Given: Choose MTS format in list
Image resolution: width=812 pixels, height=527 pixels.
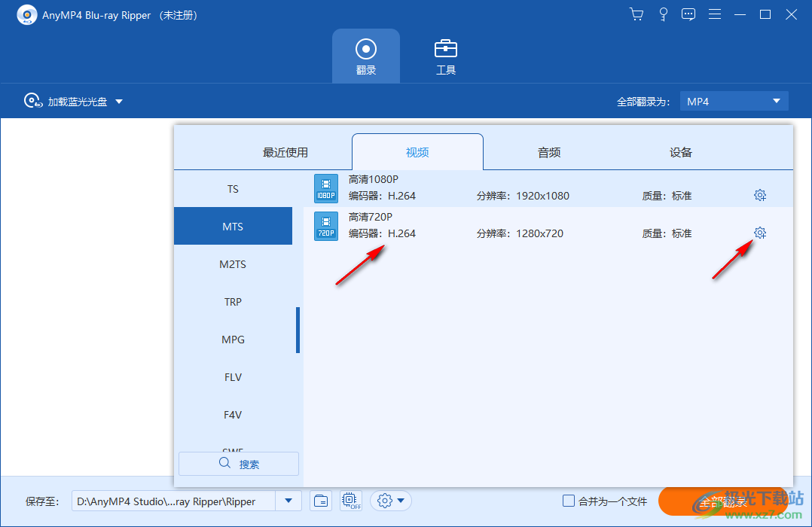Looking at the screenshot, I should click(x=233, y=226).
